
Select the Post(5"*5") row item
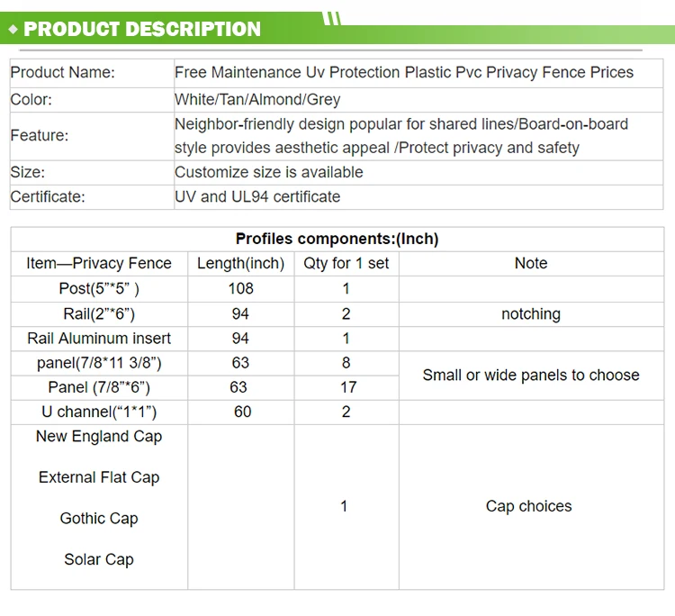pyautogui.click(x=99, y=288)
